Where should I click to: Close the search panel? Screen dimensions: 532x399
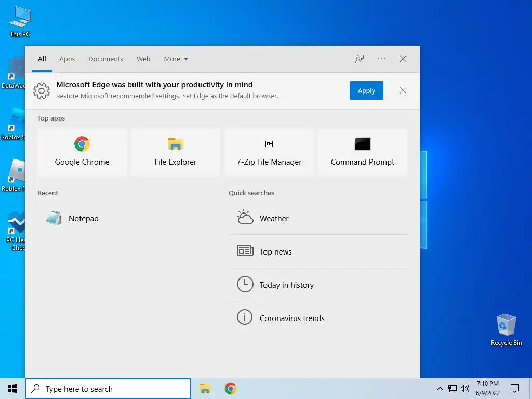click(x=403, y=59)
